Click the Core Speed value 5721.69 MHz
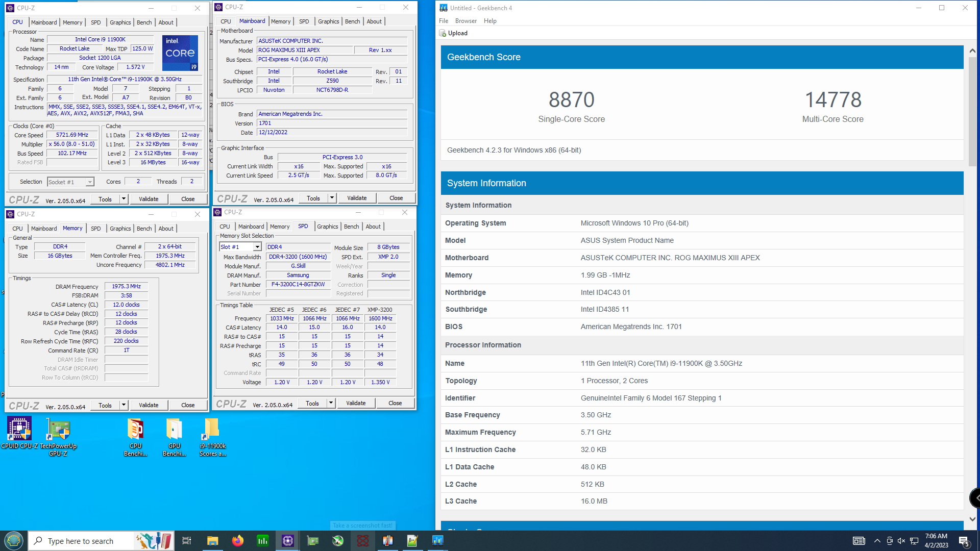The width and height of the screenshot is (980, 551). click(72, 135)
